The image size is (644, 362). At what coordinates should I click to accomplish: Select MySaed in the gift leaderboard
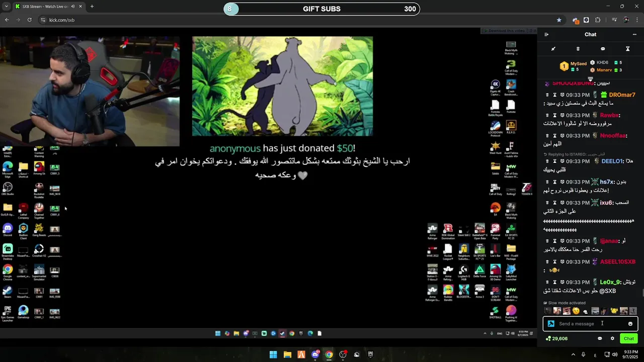(579, 64)
